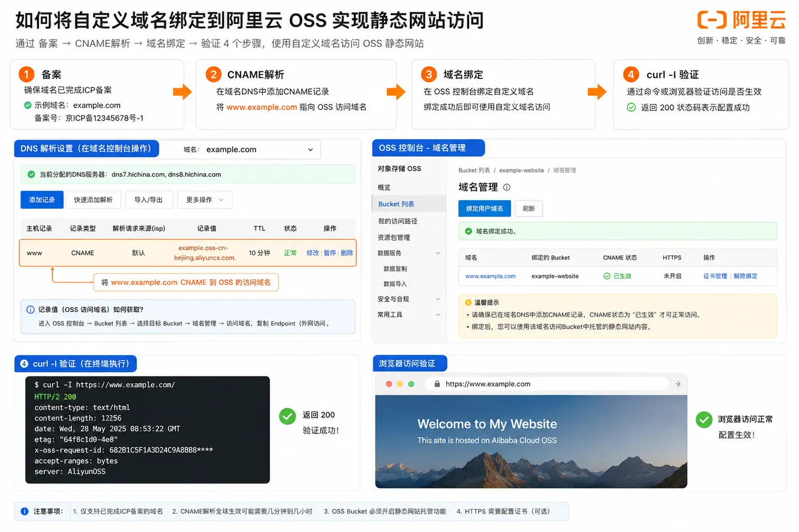Click the www.example.com link in the 域名 column
The height and width of the screenshot is (532, 799).
[490, 276]
